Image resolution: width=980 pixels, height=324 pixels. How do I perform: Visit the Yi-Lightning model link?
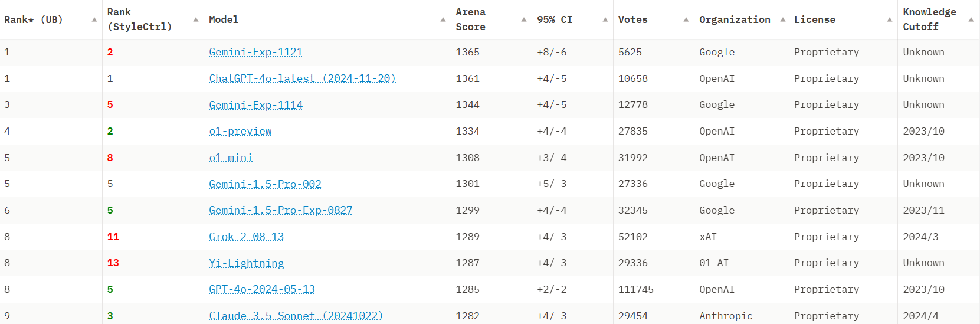(246, 263)
